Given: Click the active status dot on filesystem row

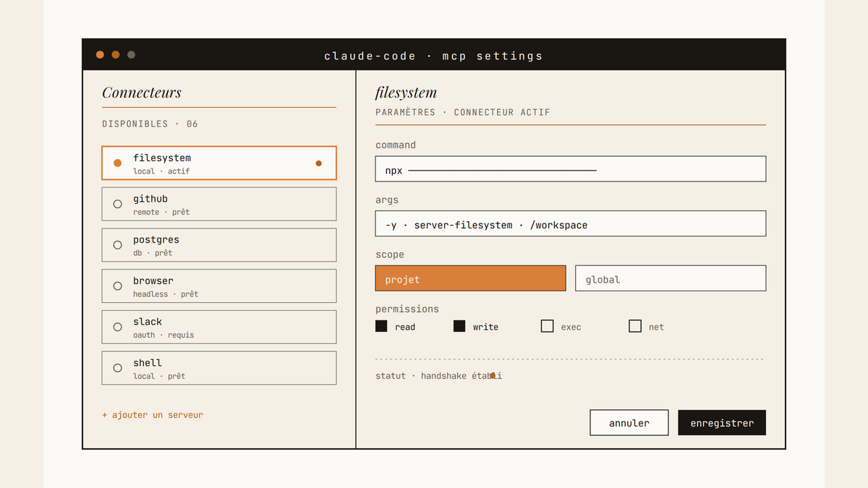Looking at the screenshot, I should [x=318, y=163].
